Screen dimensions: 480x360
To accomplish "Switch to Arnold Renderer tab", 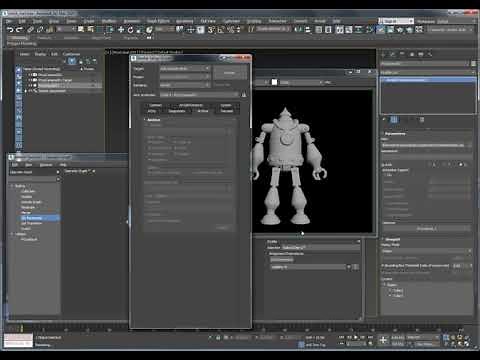I will [x=190, y=105].
